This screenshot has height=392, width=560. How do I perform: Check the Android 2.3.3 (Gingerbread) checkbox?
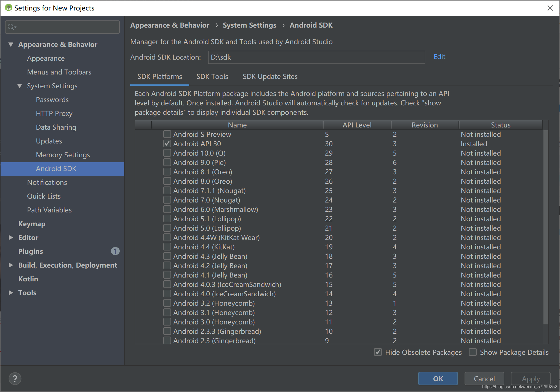click(167, 331)
